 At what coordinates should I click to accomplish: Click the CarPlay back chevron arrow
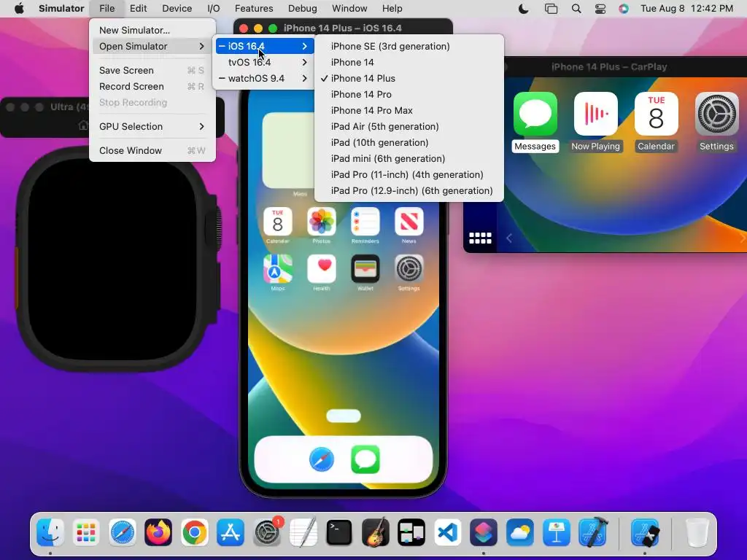509,238
